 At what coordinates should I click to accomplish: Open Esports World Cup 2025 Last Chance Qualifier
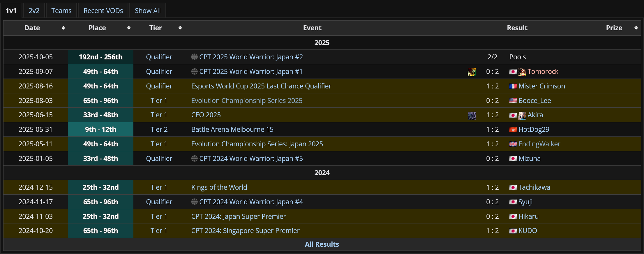[261, 86]
